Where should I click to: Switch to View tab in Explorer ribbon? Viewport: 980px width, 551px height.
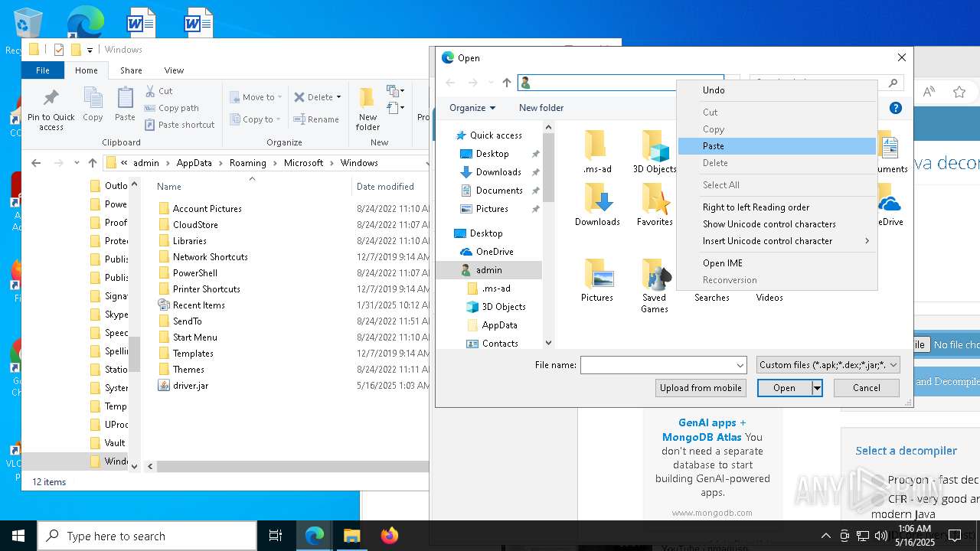point(174,70)
